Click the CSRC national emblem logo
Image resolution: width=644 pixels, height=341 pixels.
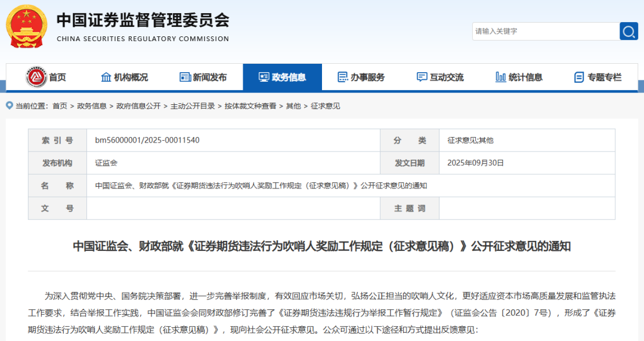26,27
